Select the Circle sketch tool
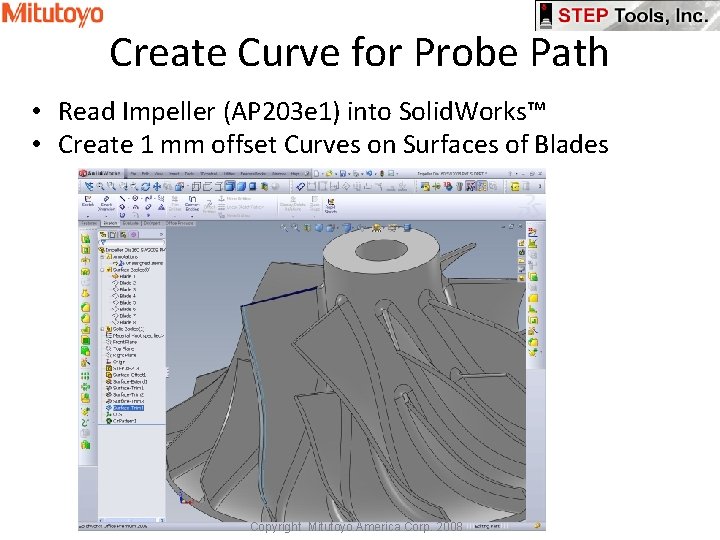The height and width of the screenshot is (540, 720). (135, 198)
